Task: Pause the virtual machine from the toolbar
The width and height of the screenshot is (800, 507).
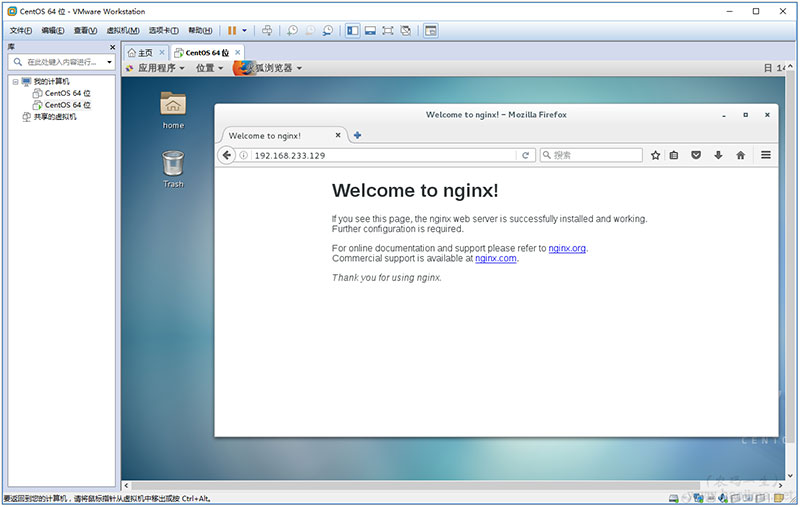Action: (x=232, y=31)
